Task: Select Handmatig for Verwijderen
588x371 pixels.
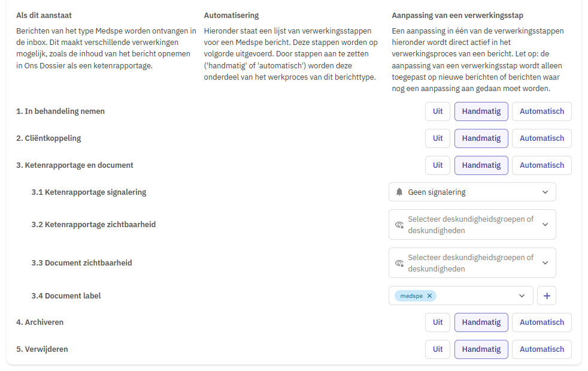Action: click(x=481, y=349)
